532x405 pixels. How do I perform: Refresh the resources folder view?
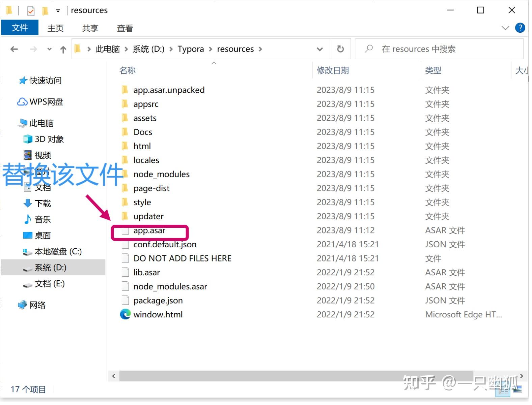[340, 49]
